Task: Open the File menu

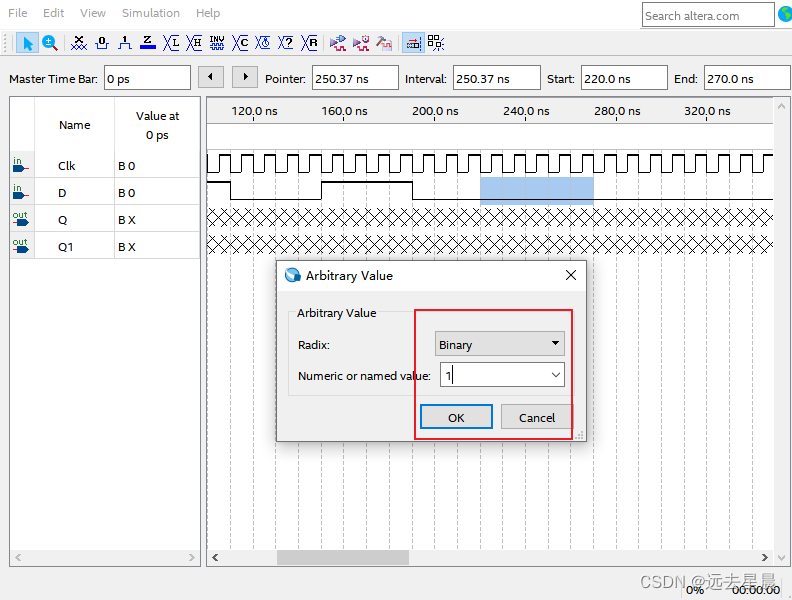Action: [18, 13]
